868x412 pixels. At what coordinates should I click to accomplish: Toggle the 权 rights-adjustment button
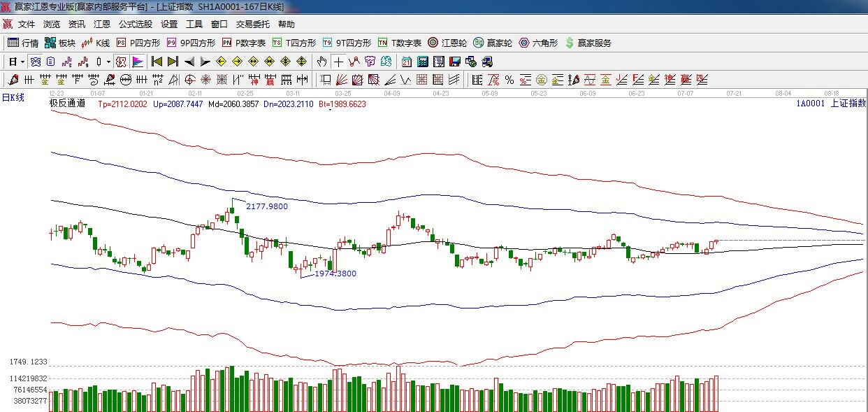click(121, 62)
